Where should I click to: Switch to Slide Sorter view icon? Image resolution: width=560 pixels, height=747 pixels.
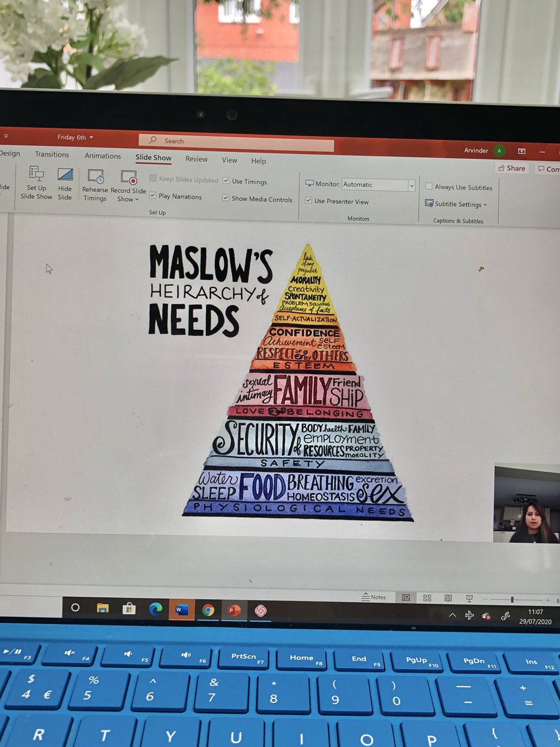(427, 597)
